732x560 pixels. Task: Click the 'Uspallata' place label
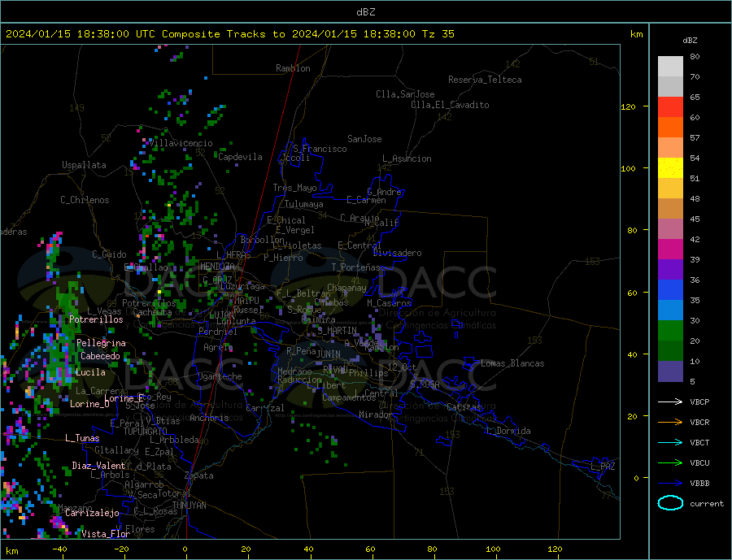point(84,165)
